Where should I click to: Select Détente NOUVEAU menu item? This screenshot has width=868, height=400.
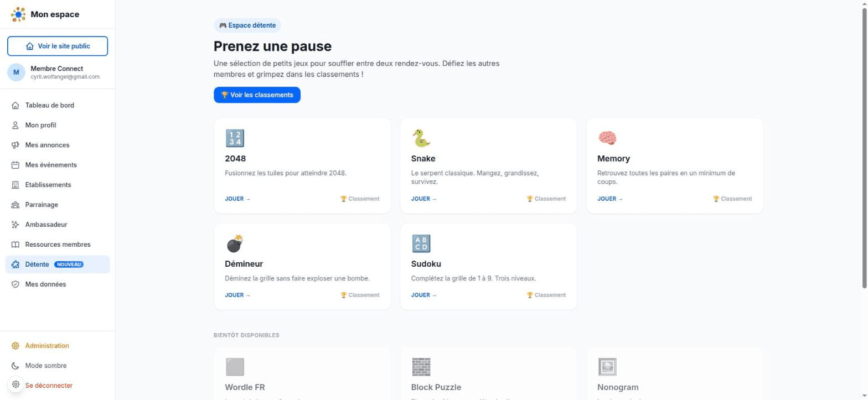coord(58,264)
